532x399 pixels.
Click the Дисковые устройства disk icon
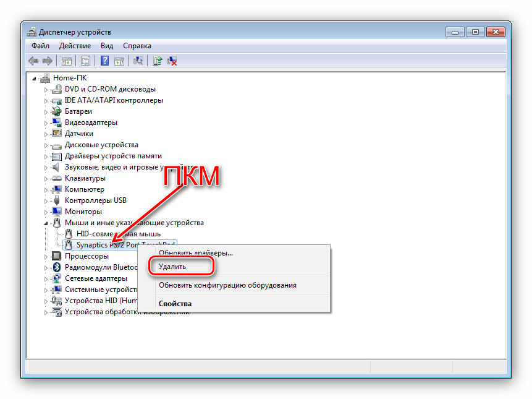pyautogui.click(x=57, y=145)
